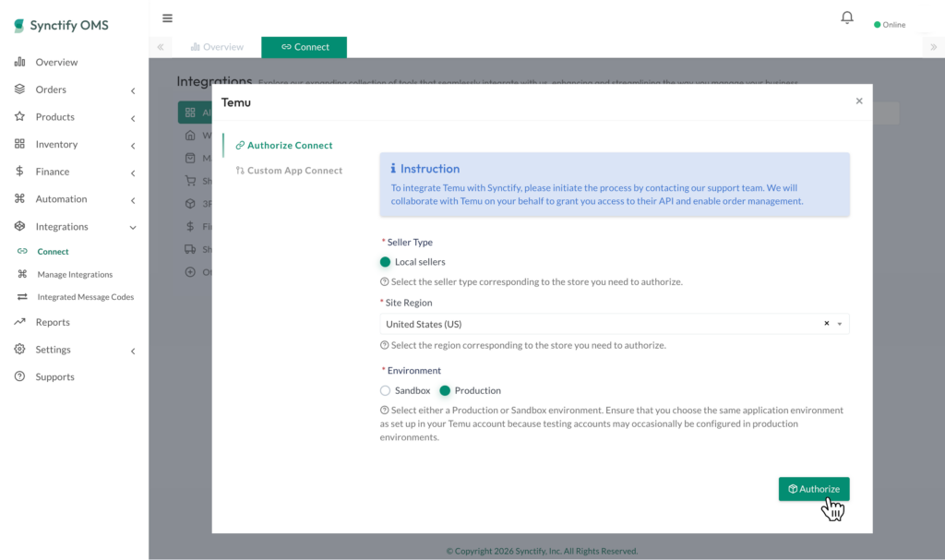Screen dimensions: 945x560
Task: Click the Finance dollar icon in sidebar
Action: 20,172
